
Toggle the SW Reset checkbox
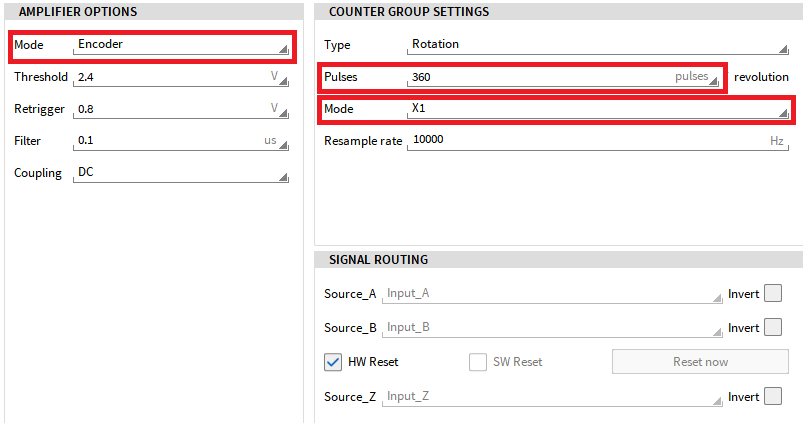(478, 362)
